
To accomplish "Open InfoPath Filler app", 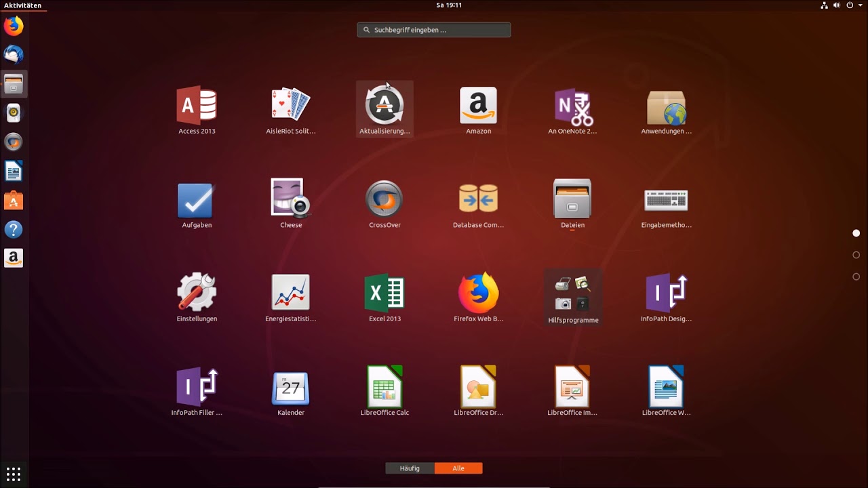I will tap(197, 391).
